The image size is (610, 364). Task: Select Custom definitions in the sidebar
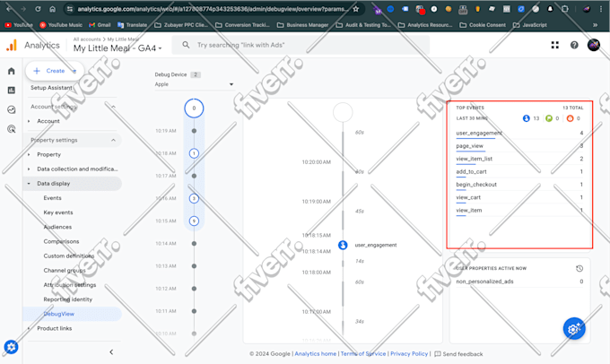(x=69, y=256)
